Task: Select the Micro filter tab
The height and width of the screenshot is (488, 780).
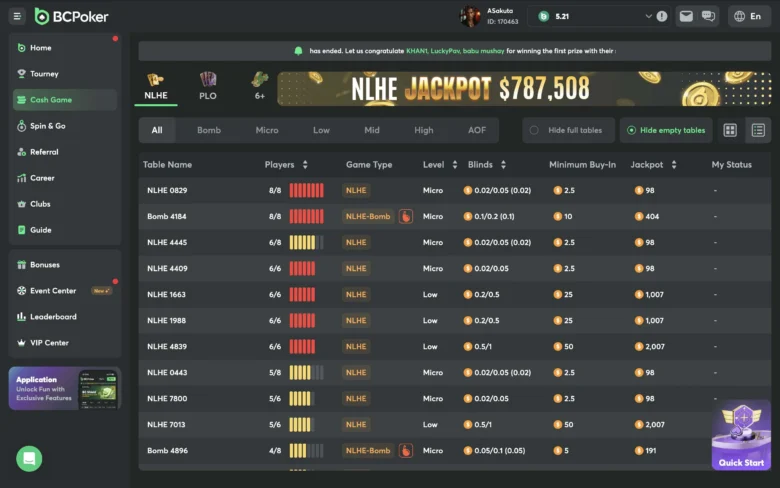Action: (267, 130)
